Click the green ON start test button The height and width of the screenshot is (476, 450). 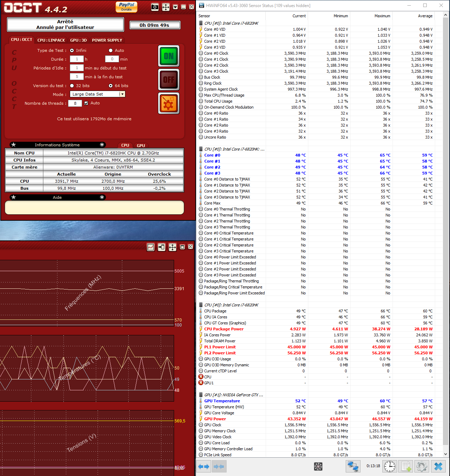(169, 56)
